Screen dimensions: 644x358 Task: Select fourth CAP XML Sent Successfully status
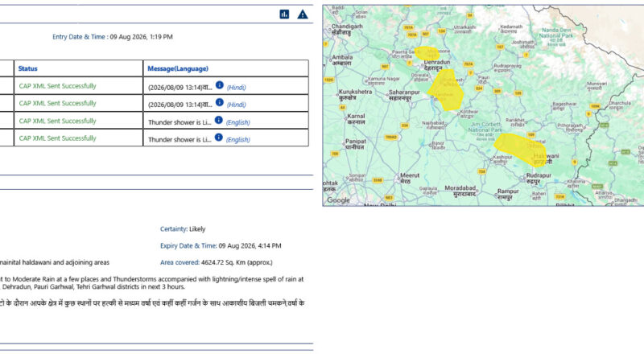pos(57,138)
